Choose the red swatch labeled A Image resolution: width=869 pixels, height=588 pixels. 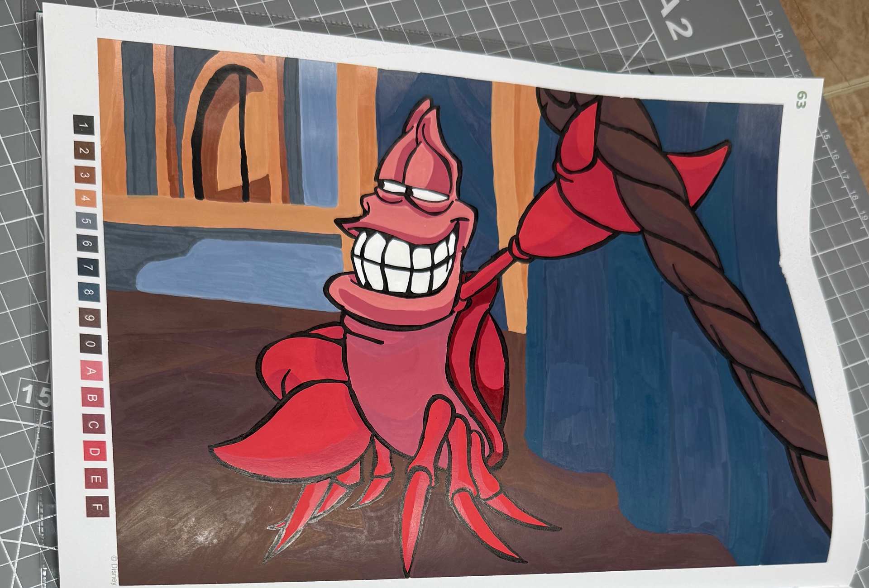tap(91, 371)
